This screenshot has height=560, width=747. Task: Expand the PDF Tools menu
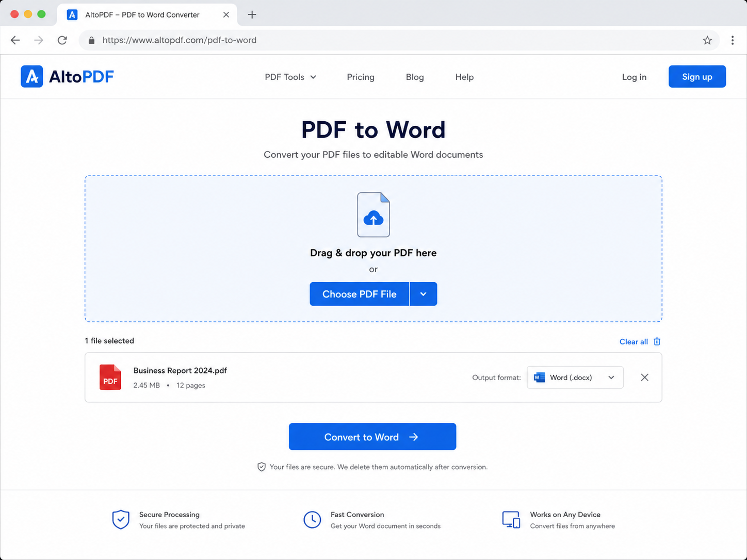[290, 77]
